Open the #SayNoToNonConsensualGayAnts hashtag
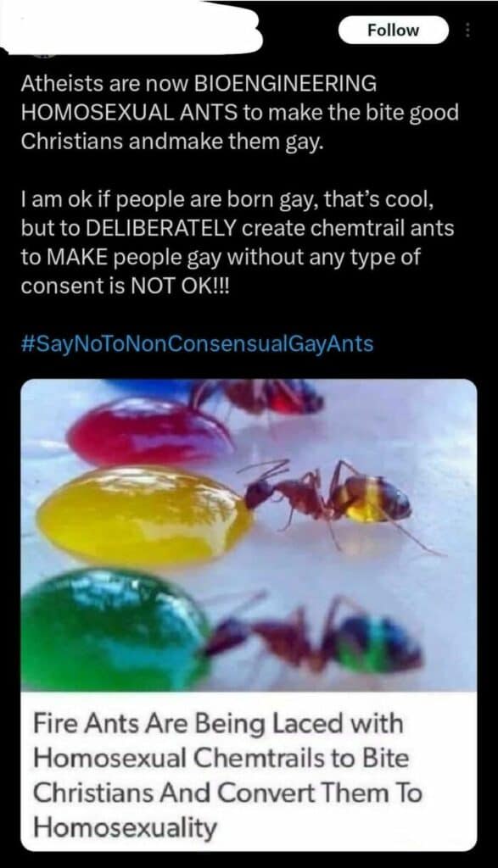 coord(197,344)
